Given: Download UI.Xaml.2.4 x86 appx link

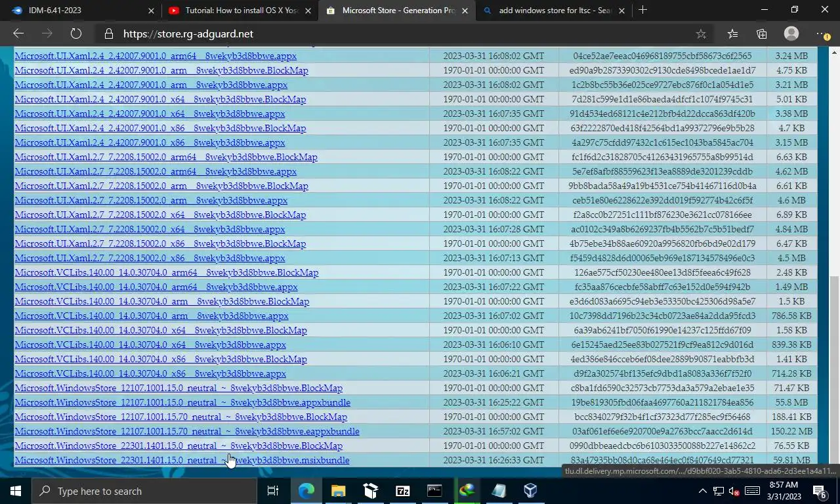Looking at the screenshot, I should [x=150, y=142].
